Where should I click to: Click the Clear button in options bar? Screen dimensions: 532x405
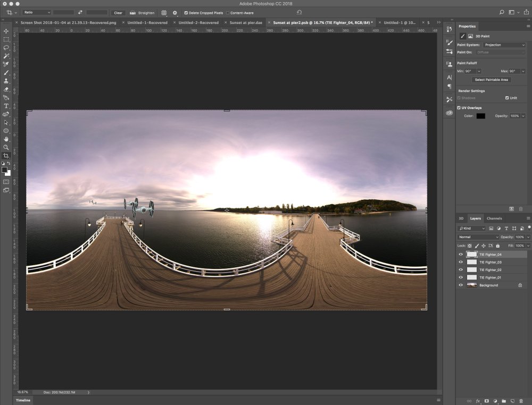tap(118, 13)
